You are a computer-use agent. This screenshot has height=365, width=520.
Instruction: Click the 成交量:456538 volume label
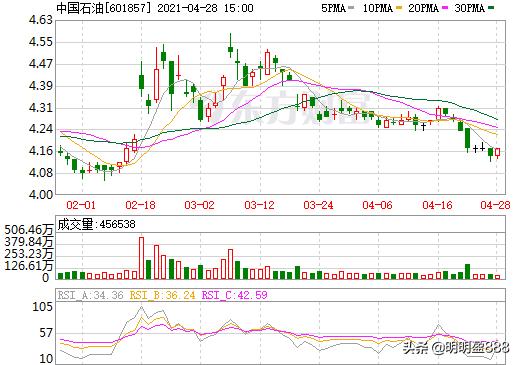(97, 224)
